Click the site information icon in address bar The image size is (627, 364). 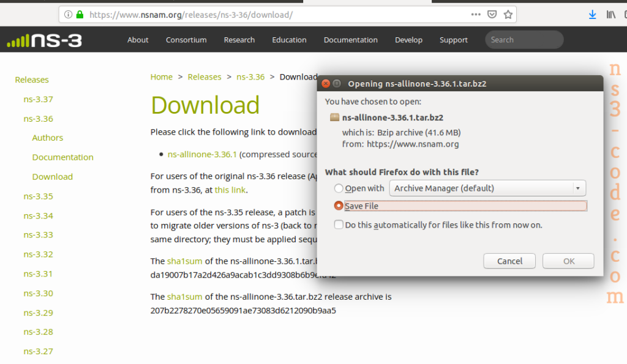(69, 15)
